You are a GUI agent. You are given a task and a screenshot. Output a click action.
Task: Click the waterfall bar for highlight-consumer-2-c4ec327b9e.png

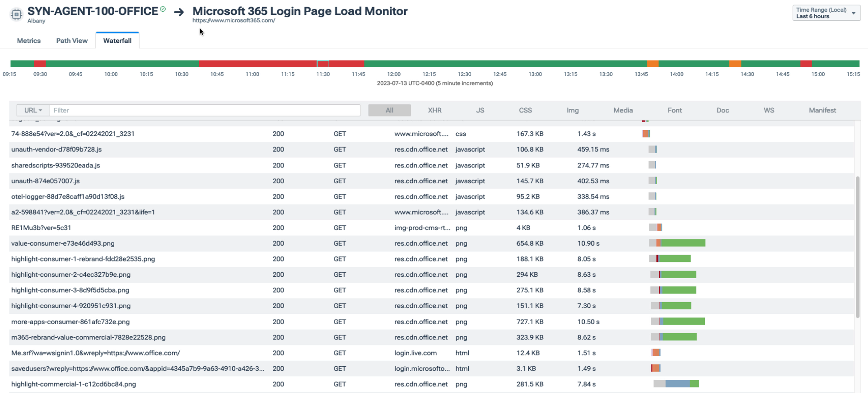click(673, 275)
